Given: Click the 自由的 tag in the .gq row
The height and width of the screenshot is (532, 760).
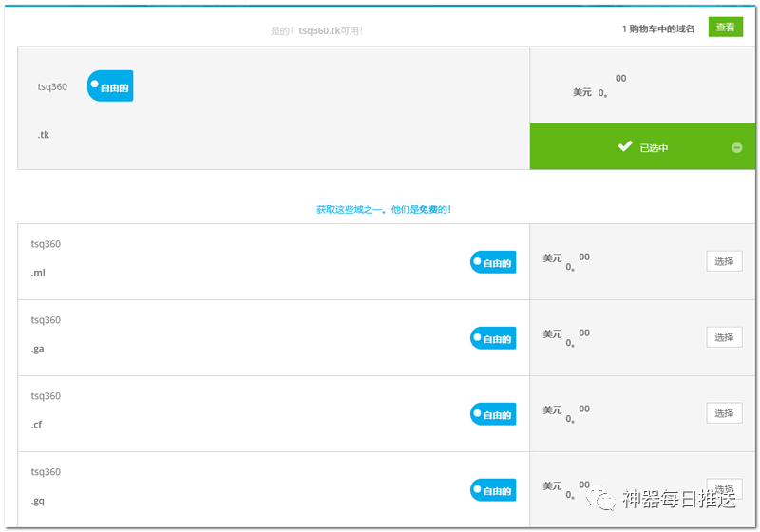Looking at the screenshot, I should coord(493,490).
